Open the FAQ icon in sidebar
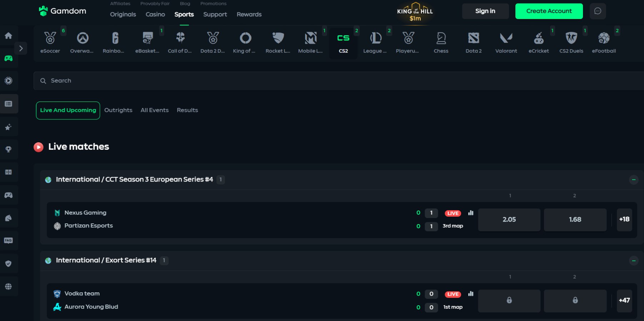Screen dimensions: 644x321 point(9,241)
